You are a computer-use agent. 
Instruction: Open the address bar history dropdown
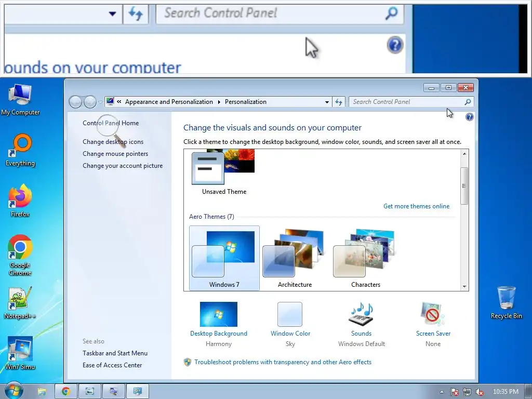point(327,102)
